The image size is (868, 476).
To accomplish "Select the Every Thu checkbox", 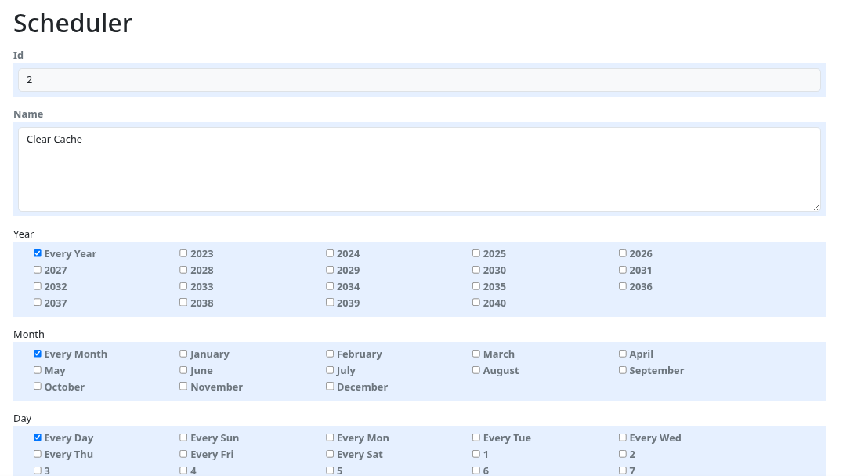I will (37, 454).
